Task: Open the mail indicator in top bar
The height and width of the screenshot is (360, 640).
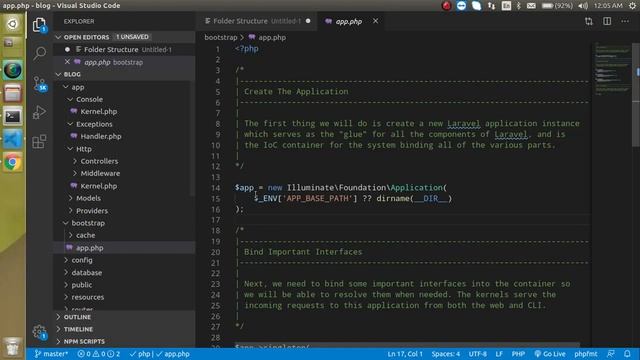Action: pos(531,6)
